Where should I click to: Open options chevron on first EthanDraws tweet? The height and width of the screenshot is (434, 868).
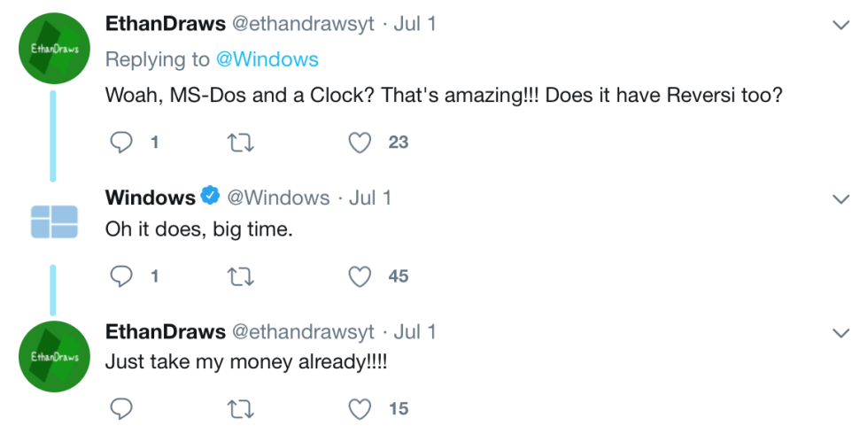pos(841,26)
